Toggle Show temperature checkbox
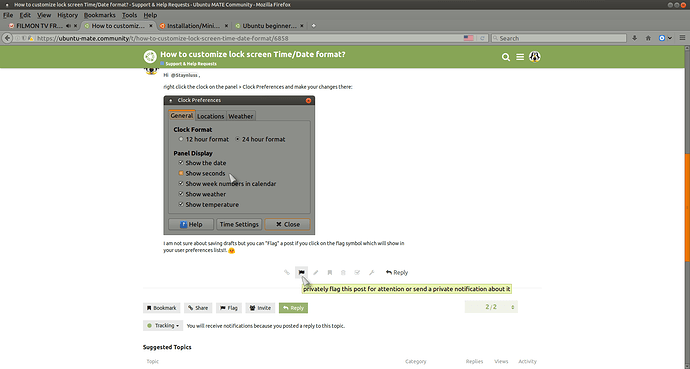 181,205
